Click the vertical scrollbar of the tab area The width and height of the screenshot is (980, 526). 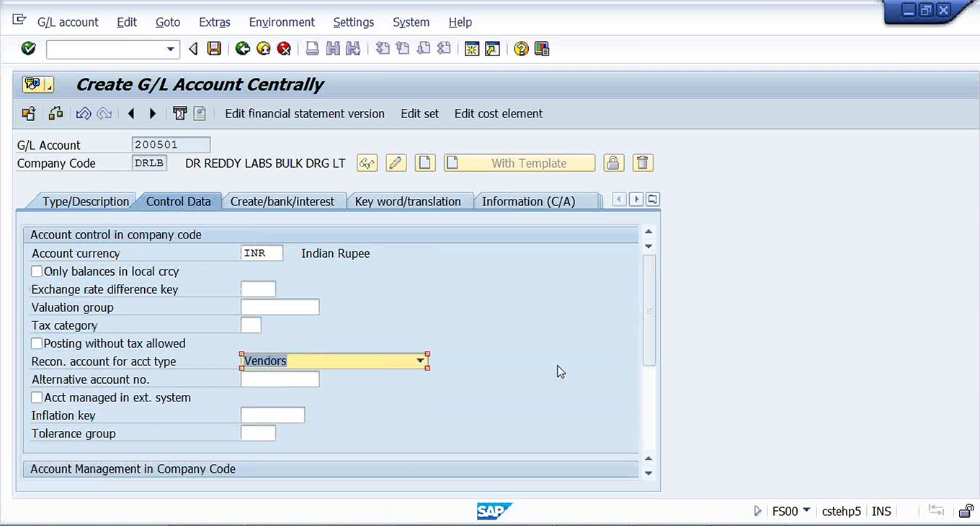click(649, 310)
